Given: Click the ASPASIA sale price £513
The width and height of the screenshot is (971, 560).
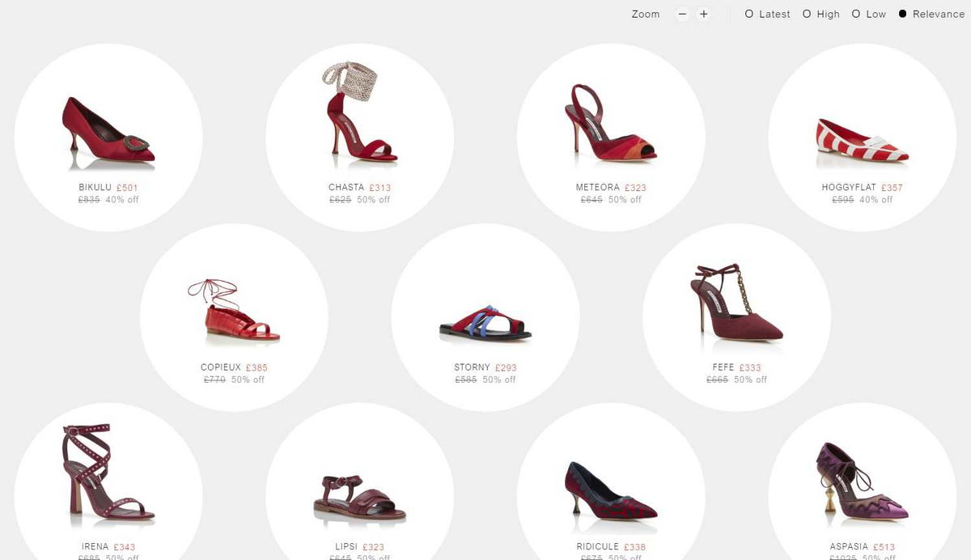Looking at the screenshot, I should (884, 547).
